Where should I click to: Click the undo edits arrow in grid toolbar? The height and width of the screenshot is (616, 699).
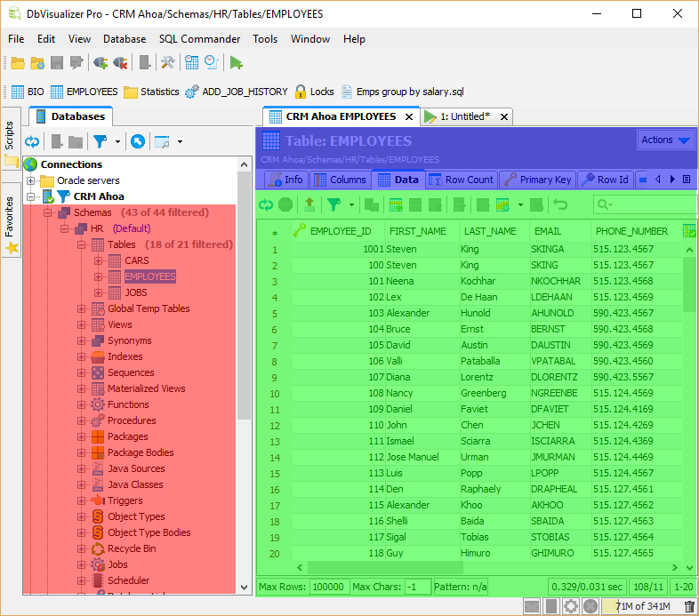[560, 204]
